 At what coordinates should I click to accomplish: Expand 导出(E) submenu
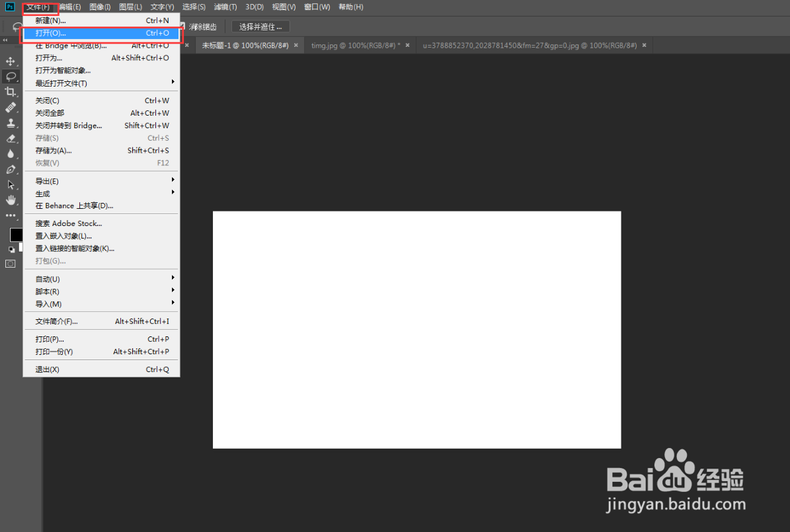click(101, 181)
